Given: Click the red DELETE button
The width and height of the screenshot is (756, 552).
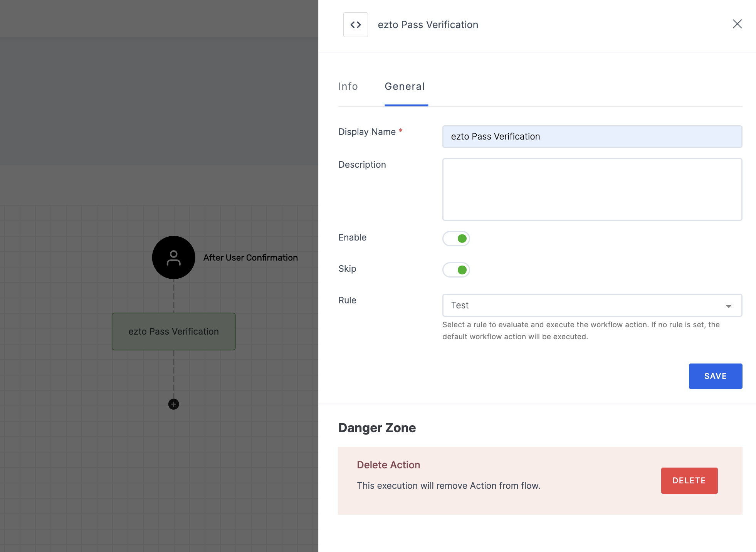Looking at the screenshot, I should [689, 481].
